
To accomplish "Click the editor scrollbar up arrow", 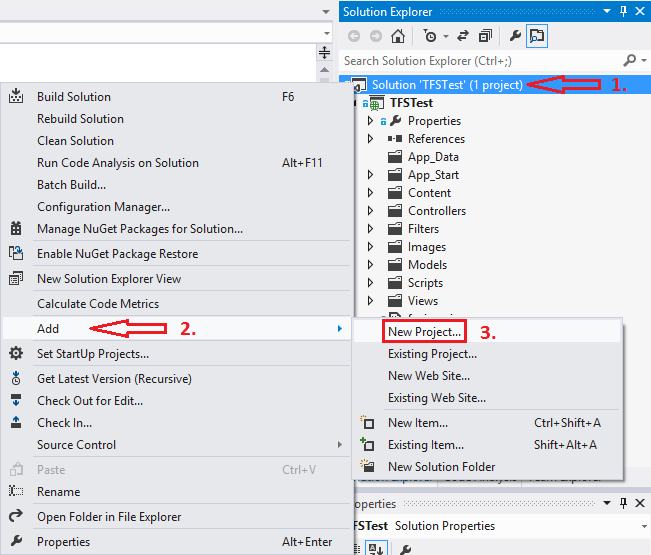I will [324, 70].
